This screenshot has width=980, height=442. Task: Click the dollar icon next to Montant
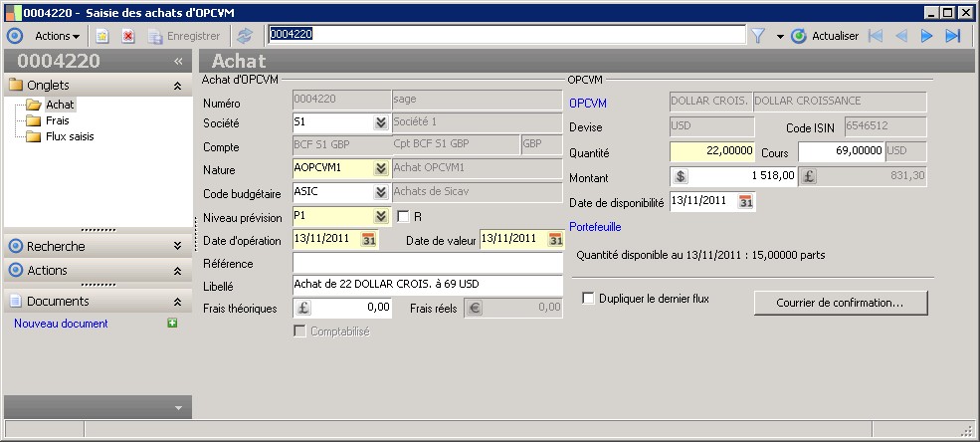[x=681, y=177]
